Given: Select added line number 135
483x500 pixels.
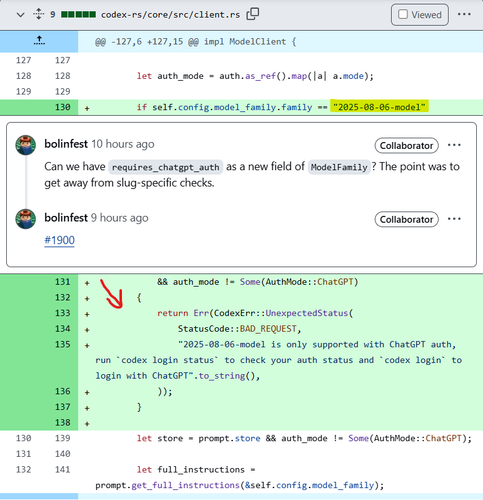Looking at the screenshot, I should click(63, 344).
